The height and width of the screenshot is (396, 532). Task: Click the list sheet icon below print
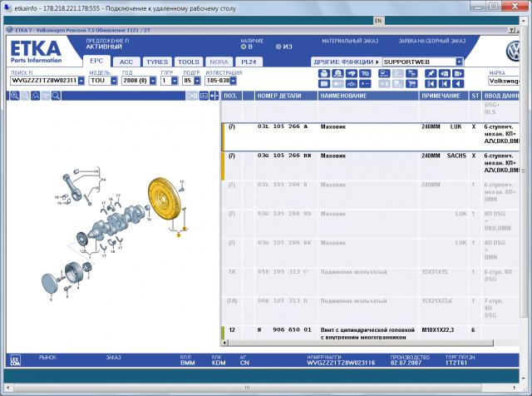pyautogui.click(x=324, y=83)
